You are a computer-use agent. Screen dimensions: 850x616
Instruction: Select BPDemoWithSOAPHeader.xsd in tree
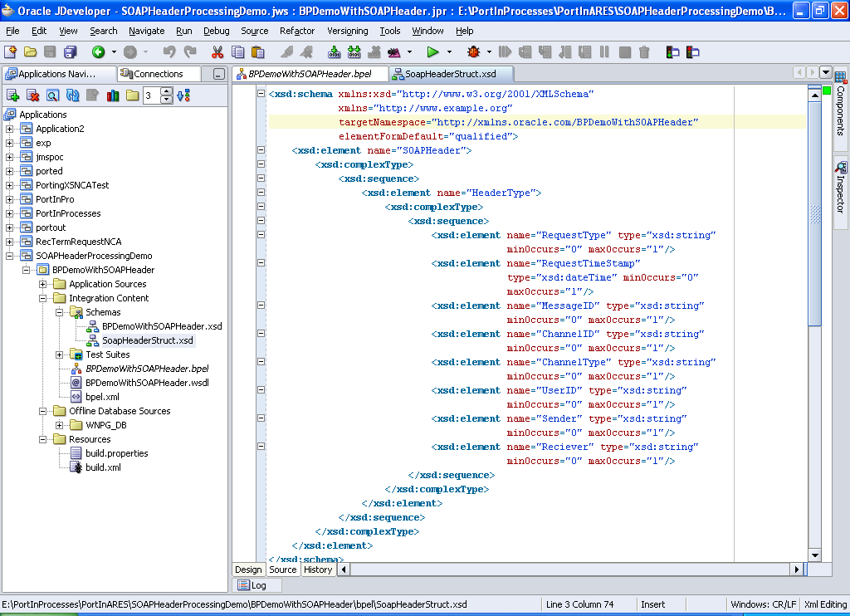click(162, 326)
